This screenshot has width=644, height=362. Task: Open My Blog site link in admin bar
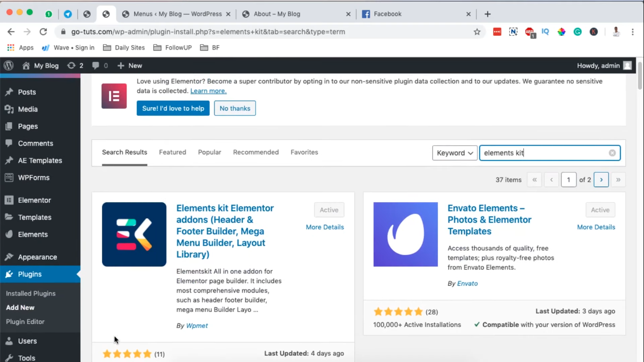41,66
